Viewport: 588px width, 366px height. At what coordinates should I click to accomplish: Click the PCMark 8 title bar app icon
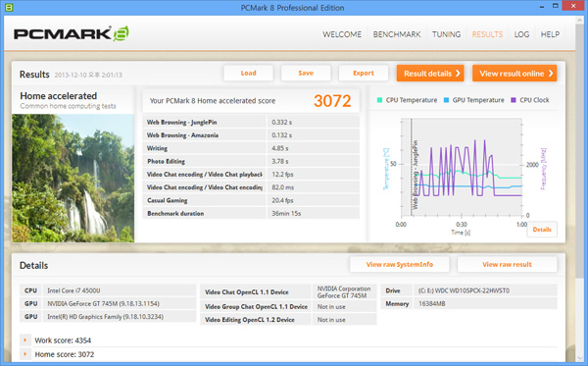click(x=9, y=7)
